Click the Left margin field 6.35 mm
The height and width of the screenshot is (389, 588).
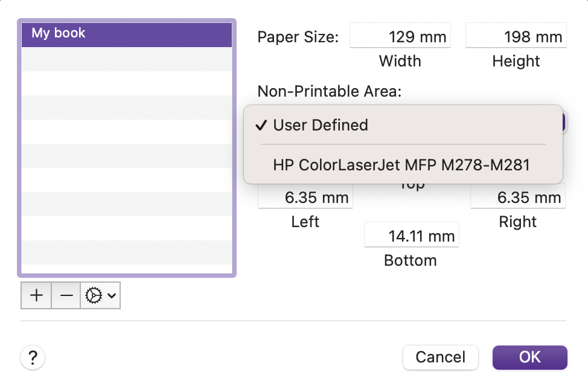pyautogui.click(x=305, y=196)
